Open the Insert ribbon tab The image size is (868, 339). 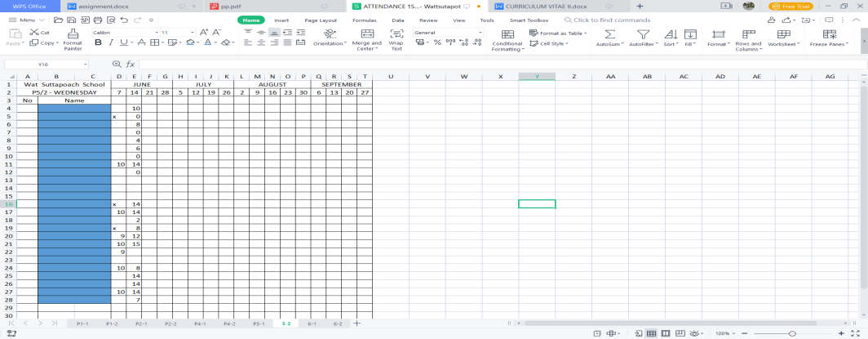tap(281, 20)
